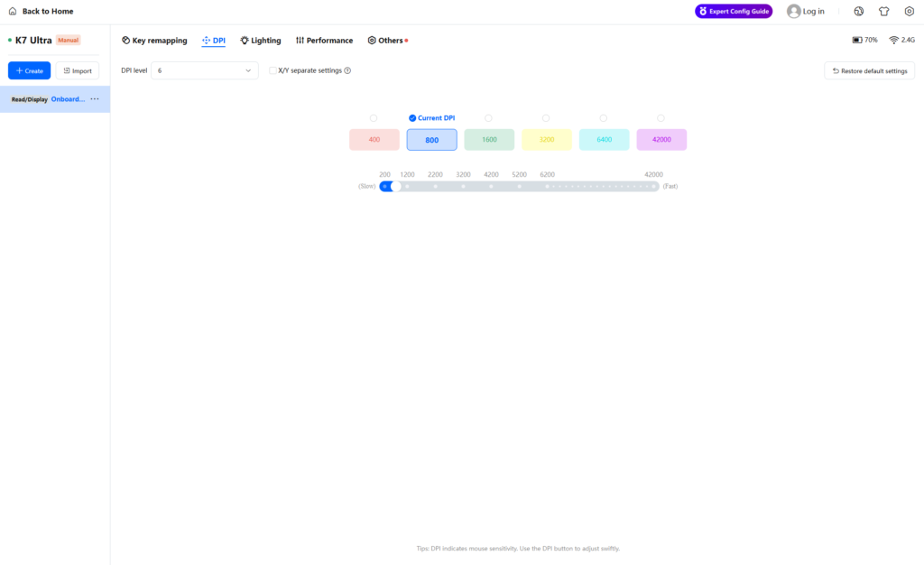Open the Key remapping tab
The width and height of the screenshot is (924, 565).
(x=154, y=41)
